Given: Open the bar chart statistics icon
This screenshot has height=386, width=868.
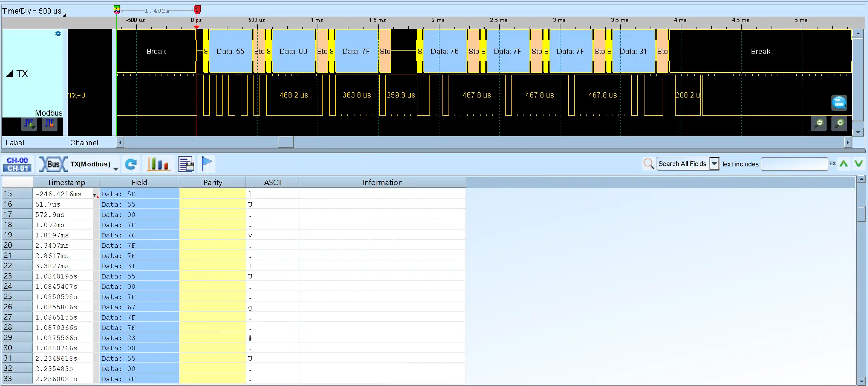Looking at the screenshot, I should tap(158, 164).
